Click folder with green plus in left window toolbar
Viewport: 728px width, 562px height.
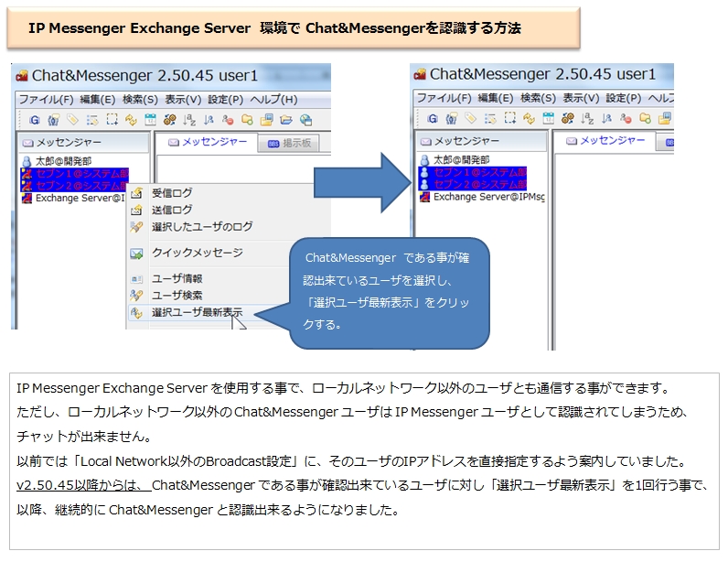pyautogui.click(x=247, y=120)
